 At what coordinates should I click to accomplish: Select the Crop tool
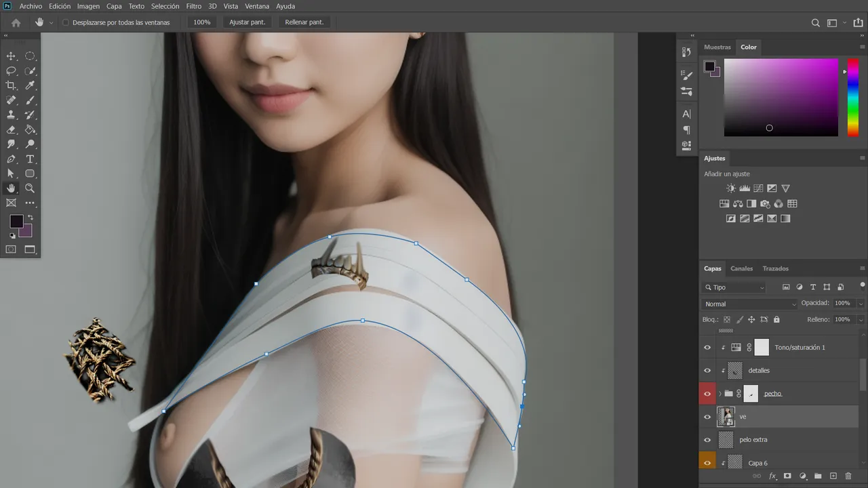11,85
